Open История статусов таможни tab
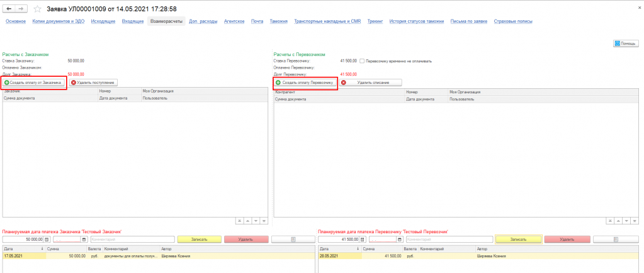 [x=417, y=21]
